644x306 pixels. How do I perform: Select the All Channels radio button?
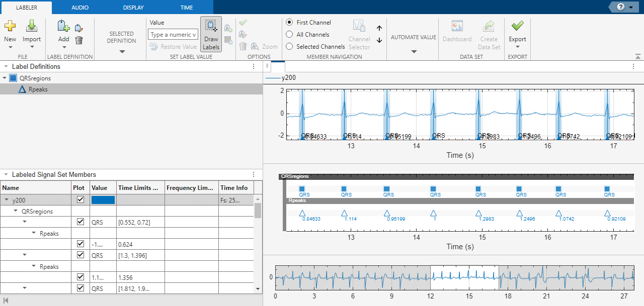point(289,35)
